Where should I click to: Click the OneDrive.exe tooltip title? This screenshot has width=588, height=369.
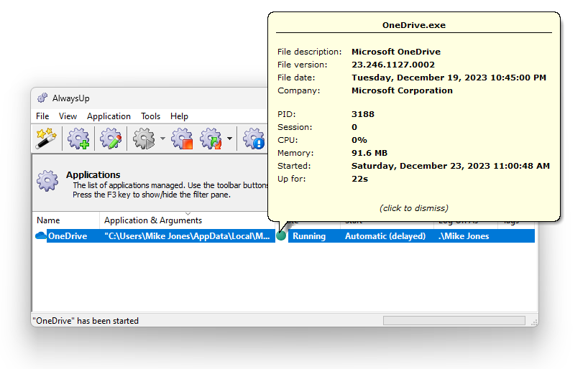click(413, 25)
